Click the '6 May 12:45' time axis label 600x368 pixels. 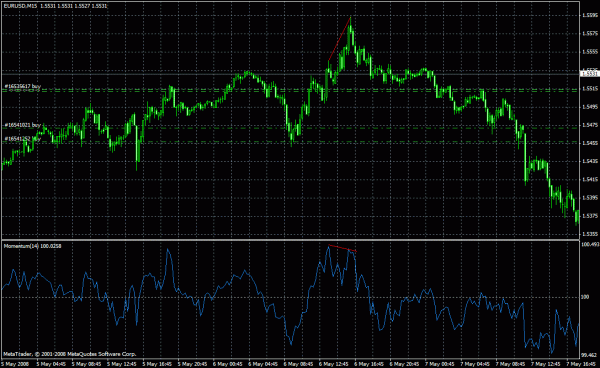[334, 364]
